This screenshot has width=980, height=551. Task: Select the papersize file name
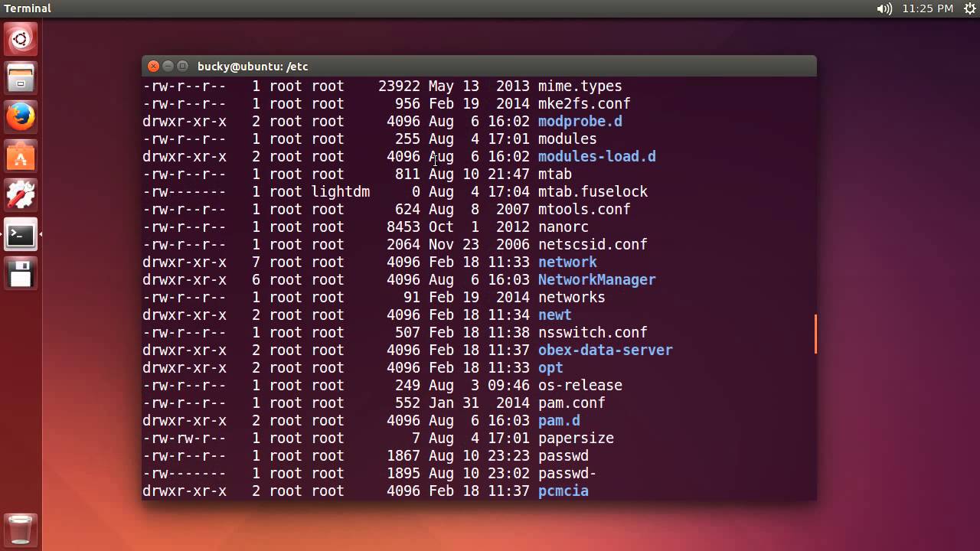coord(576,438)
